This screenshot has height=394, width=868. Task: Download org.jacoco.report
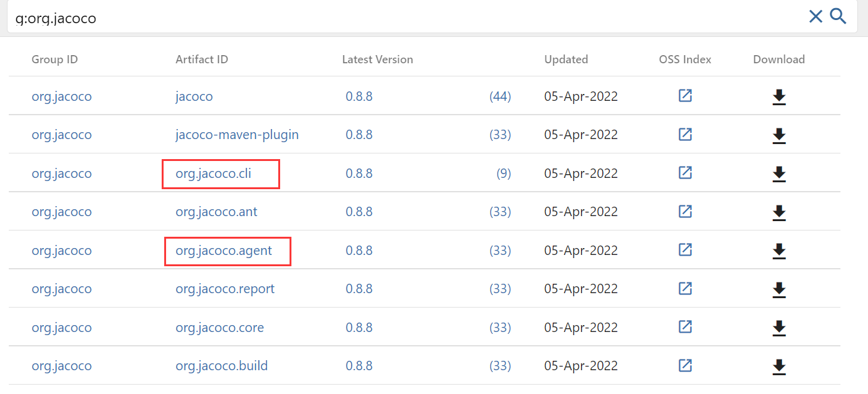pos(779,289)
